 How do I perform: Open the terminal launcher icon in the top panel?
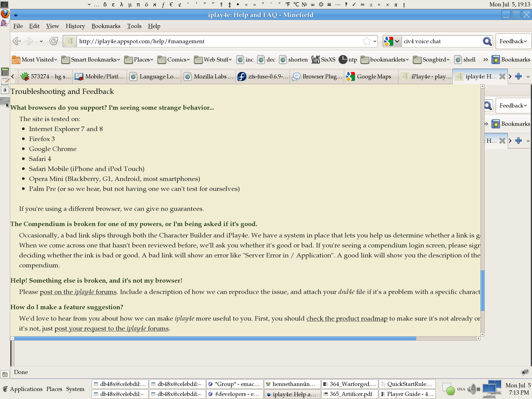point(4,4)
